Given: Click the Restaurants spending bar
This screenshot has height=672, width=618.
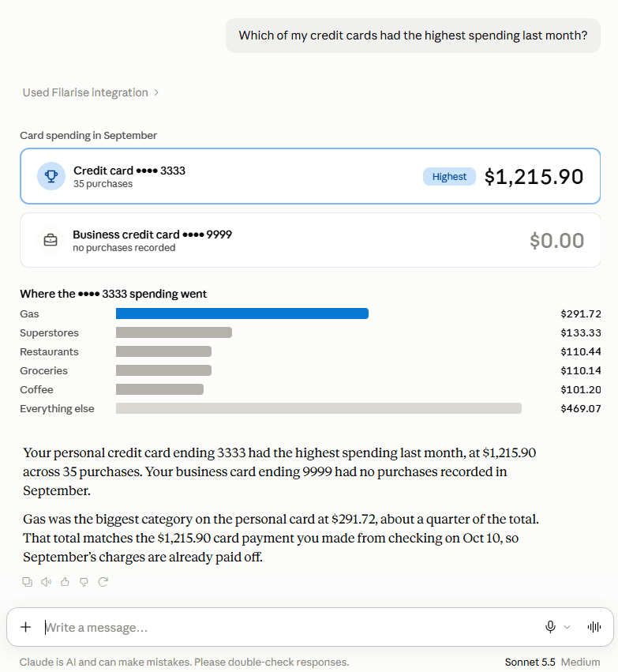Looking at the screenshot, I should pos(163,351).
